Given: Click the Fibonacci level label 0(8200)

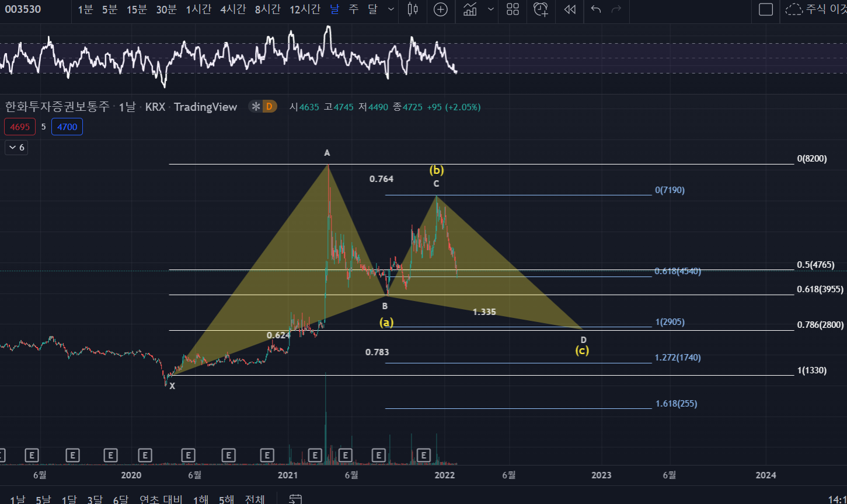Looking at the screenshot, I should pyautogui.click(x=812, y=159).
